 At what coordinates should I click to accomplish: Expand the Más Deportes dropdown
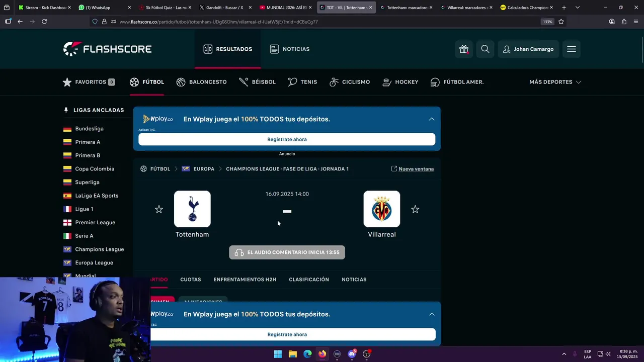pos(555,82)
